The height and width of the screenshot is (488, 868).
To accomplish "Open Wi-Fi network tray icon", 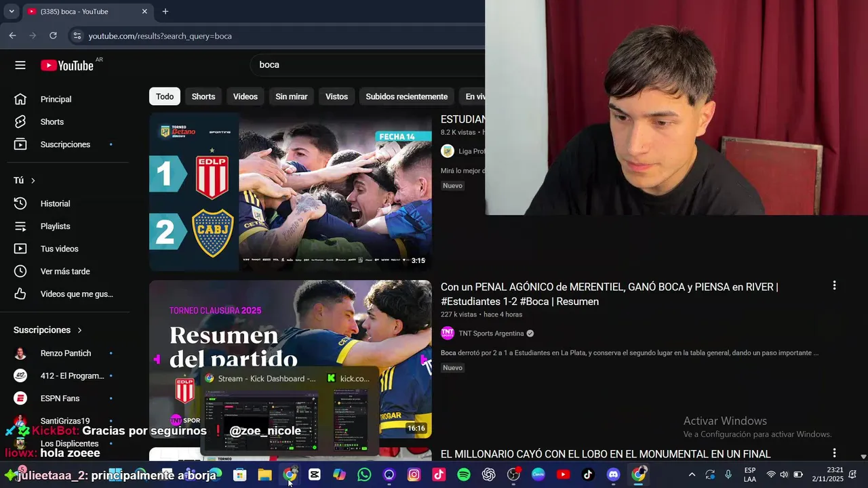I will pos(771,475).
